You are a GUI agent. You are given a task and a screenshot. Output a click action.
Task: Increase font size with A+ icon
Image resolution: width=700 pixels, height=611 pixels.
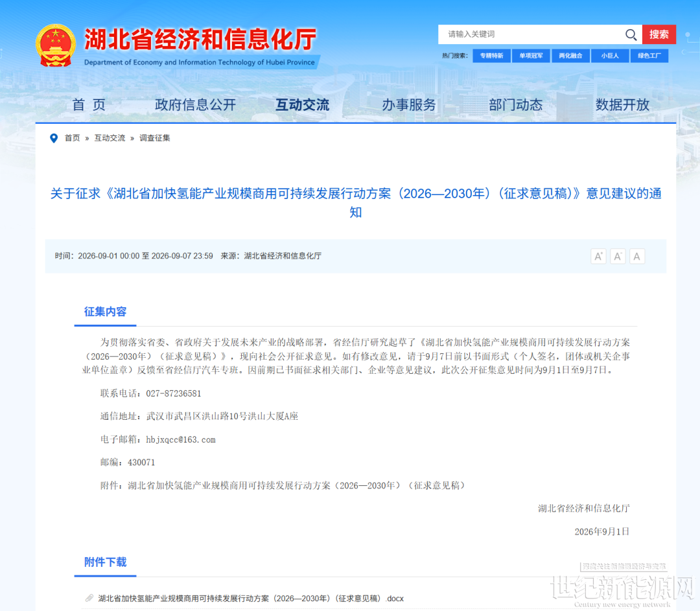pos(598,256)
